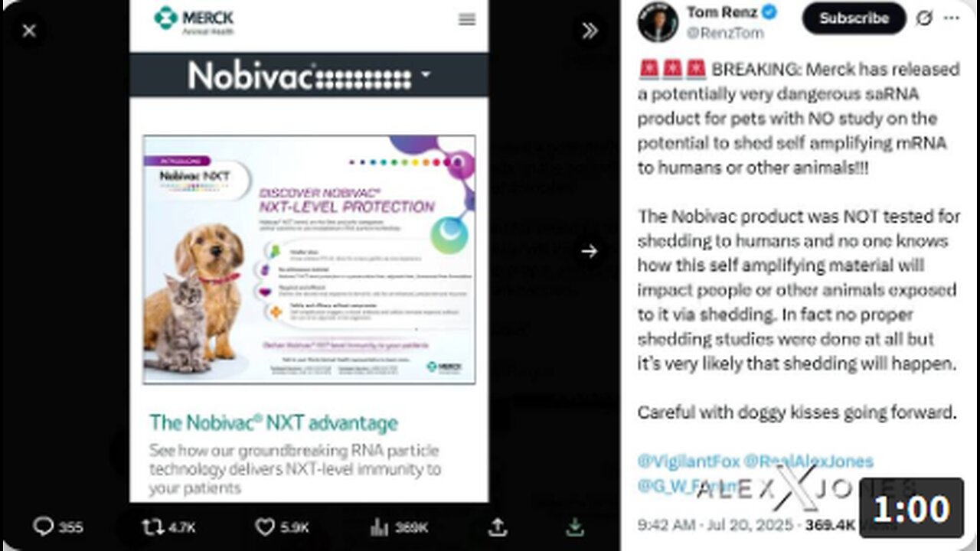Subscribe to Tom Renz
The image size is (980, 551).
[x=854, y=18]
